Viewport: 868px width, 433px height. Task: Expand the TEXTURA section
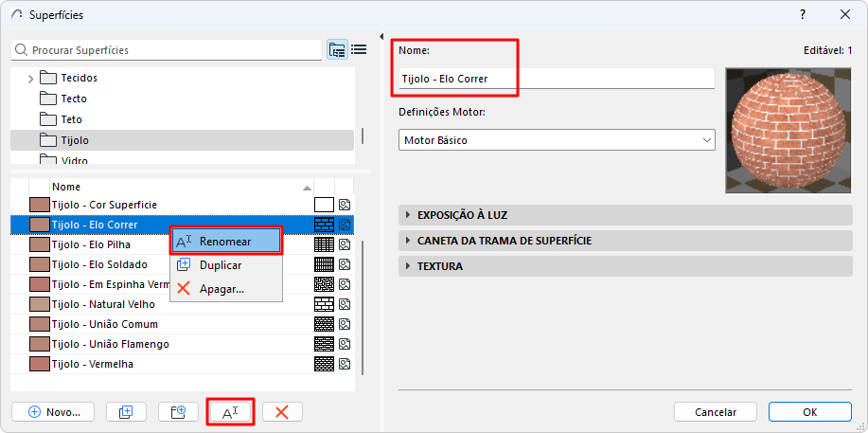click(440, 266)
